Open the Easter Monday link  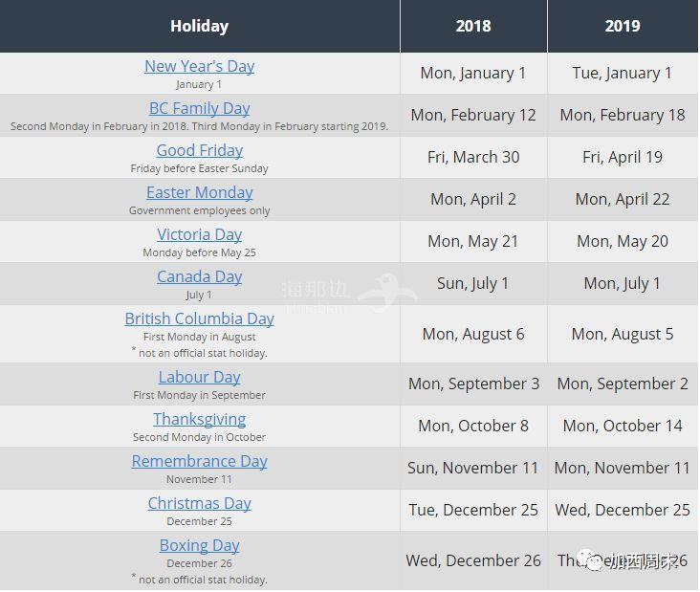(x=200, y=192)
